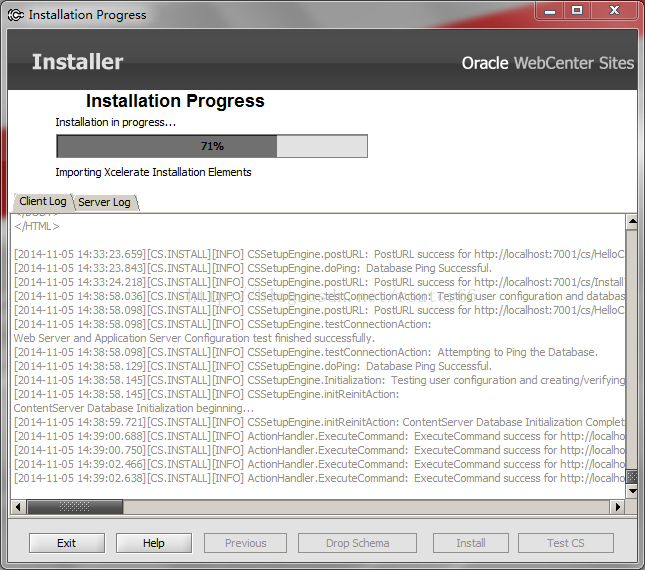This screenshot has width=645, height=570.
Task: Open Help for the installer
Action: [x=154, y=543]
